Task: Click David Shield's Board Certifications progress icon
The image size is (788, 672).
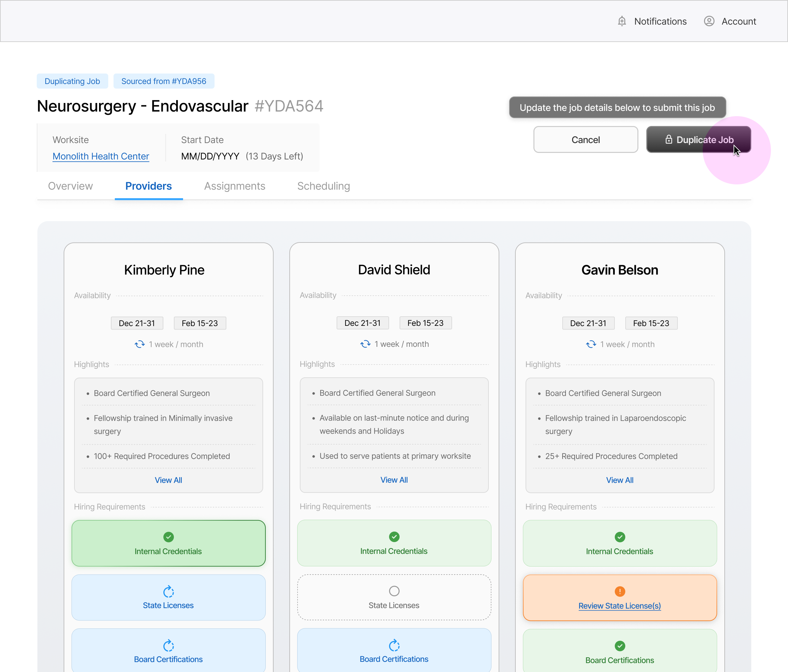Action: 394,645
